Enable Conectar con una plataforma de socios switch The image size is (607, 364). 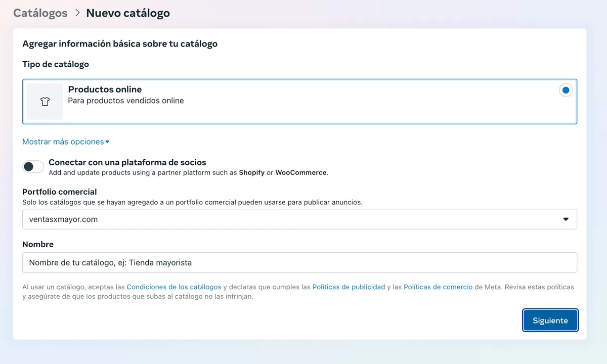click(33, 167)
